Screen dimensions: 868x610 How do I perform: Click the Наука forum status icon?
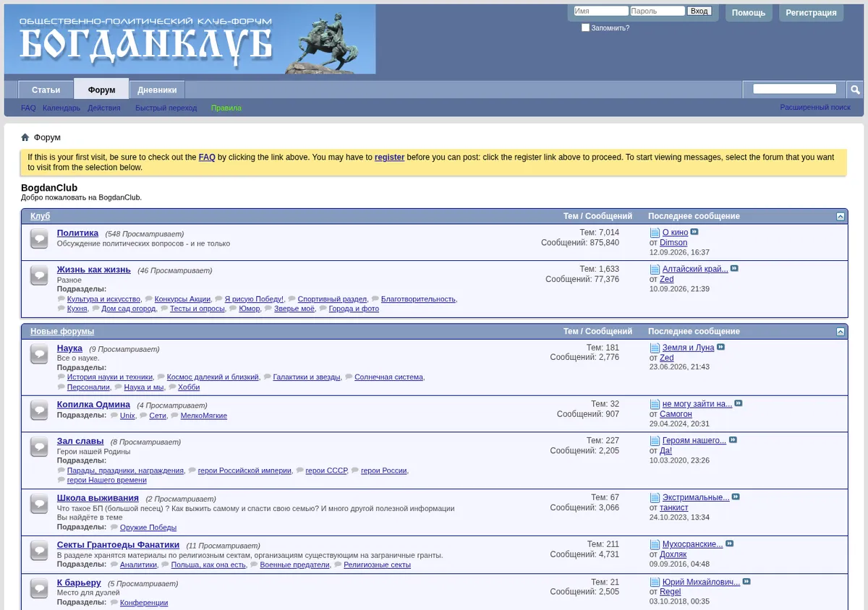pos(39,353)
